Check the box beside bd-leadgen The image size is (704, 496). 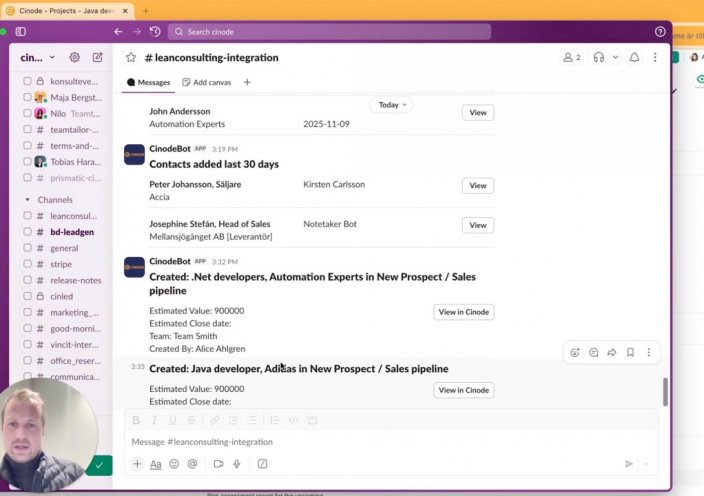(27, 232)
